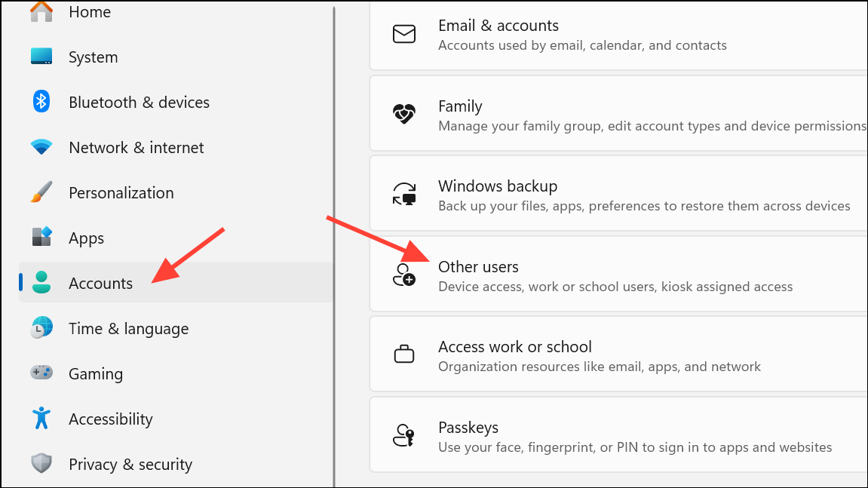Click the Passkeys person-key icon

pos(404,436)
